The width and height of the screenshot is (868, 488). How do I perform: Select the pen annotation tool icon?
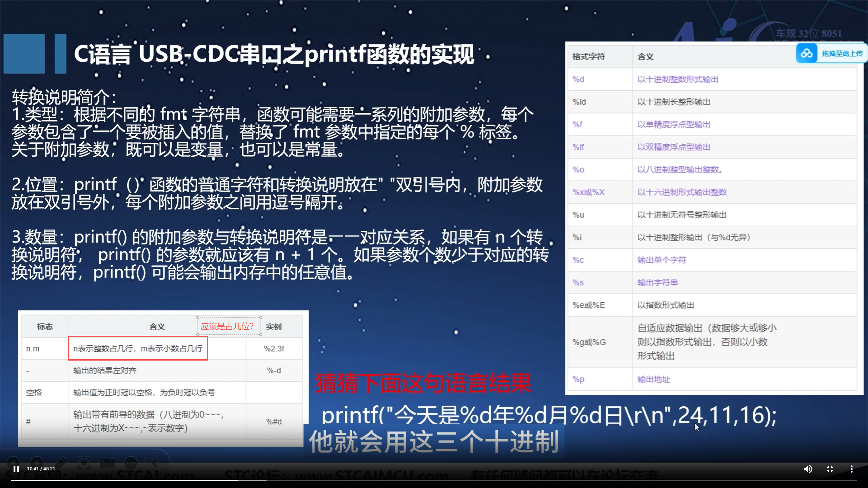click(x=62, y=462)
